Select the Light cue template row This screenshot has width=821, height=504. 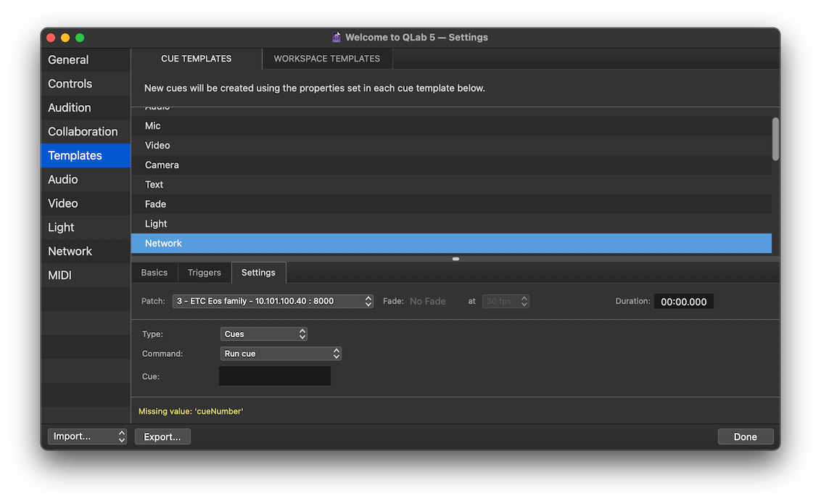(x=451, y=223)
